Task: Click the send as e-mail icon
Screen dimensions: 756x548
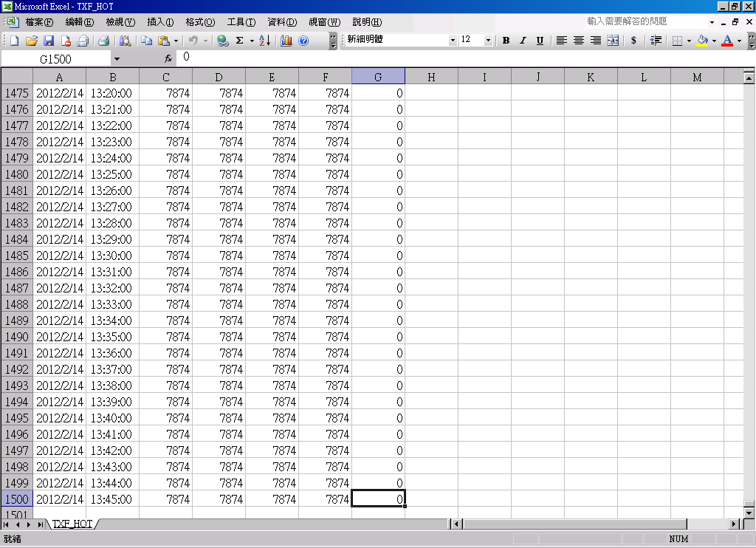Action: pyautogui.click(x=83, y=41)
